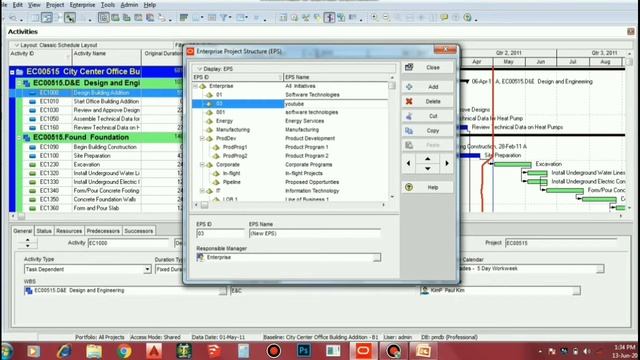This screenshot has height=360, width=640.
Task: Browse for Responsible Manager
Action: click(376, 258)
